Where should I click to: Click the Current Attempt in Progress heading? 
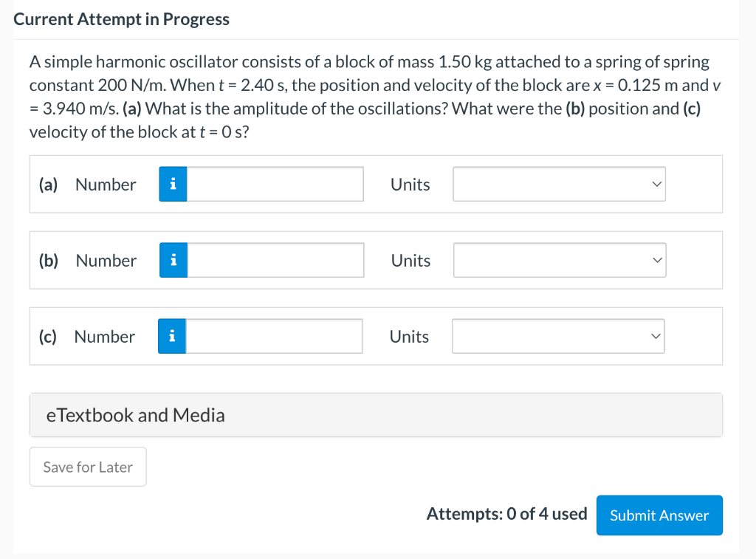click(122, 20)
